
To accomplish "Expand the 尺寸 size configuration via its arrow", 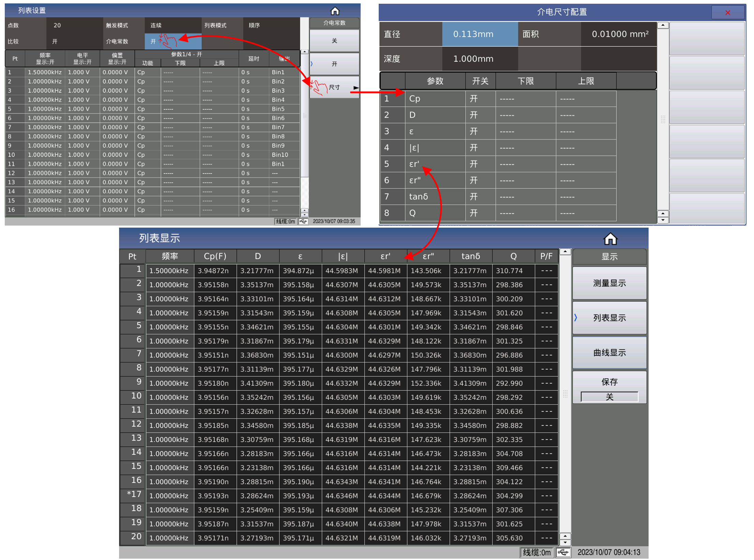I will (356, 88).
